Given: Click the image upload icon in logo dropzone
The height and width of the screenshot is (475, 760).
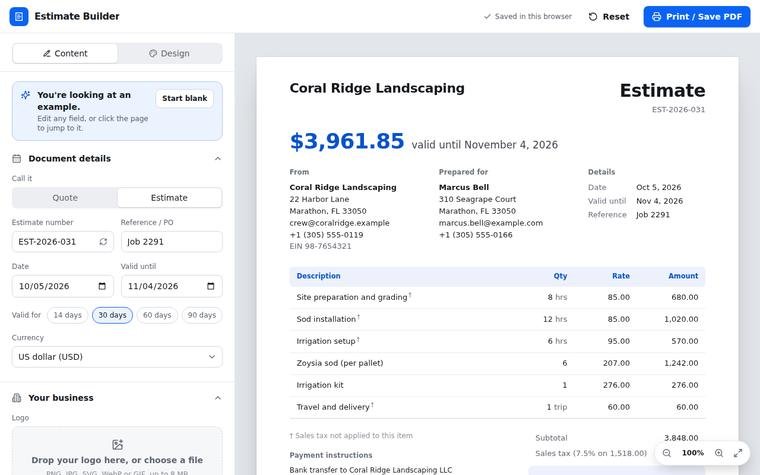Looking at the screenshot, I should 117,444.
